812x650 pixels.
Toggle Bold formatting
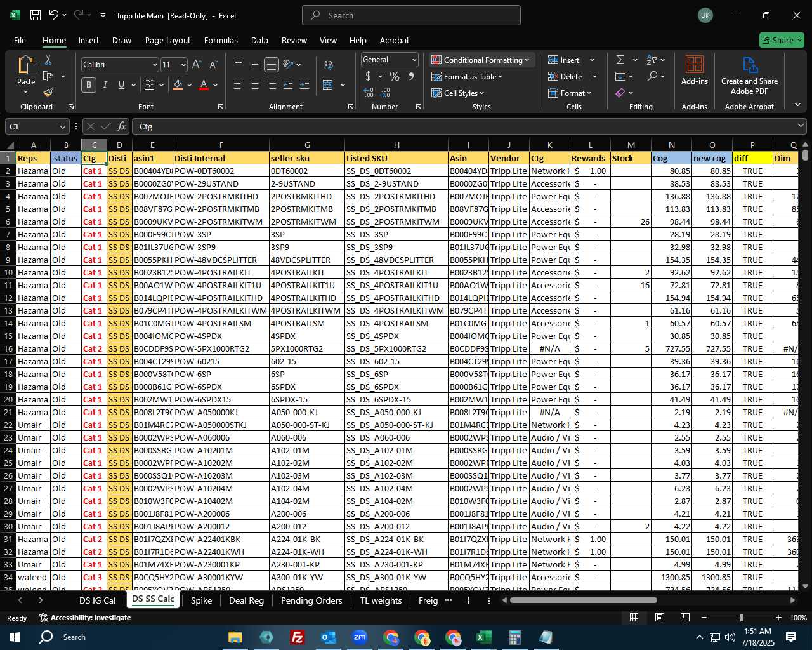point(89,85)
